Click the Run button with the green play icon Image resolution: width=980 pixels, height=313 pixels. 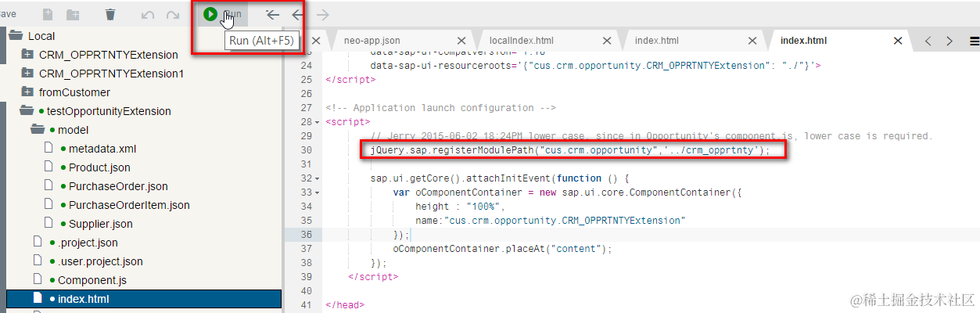click(222, 14)
